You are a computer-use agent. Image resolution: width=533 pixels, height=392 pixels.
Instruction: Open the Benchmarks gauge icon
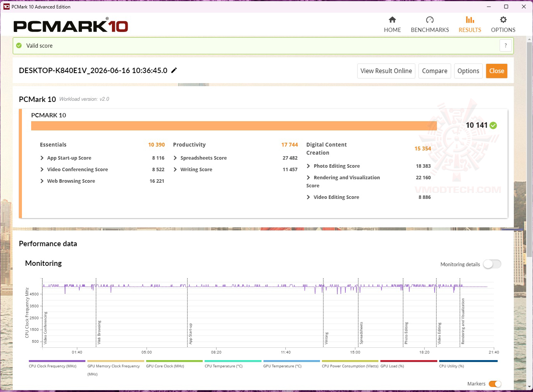430,20
